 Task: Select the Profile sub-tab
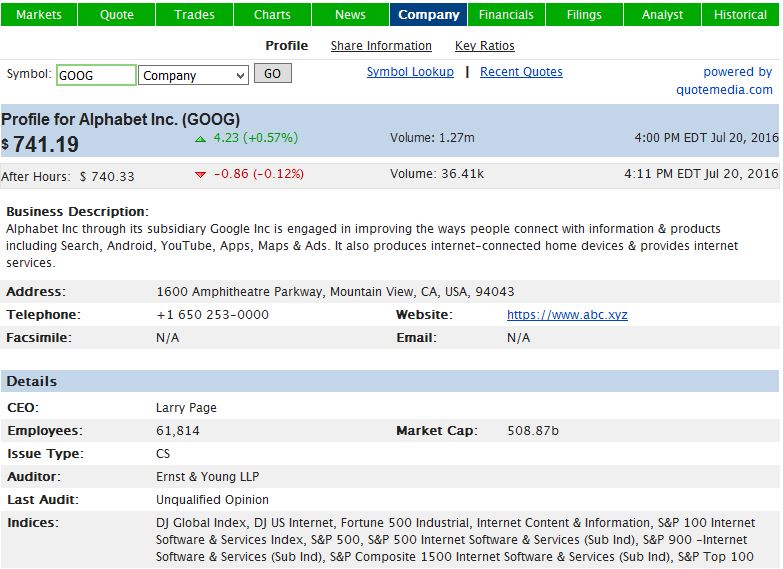[287, 45]
